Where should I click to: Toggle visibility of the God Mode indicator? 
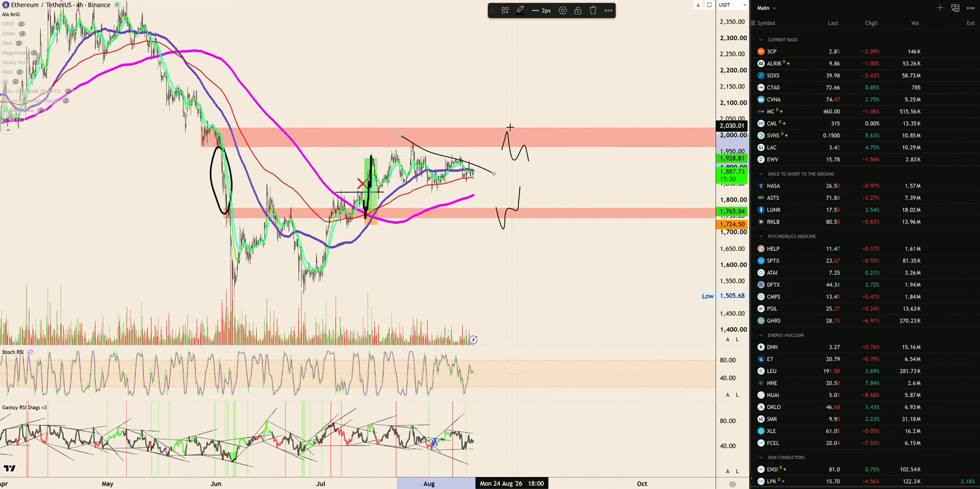tap(68, 91)
